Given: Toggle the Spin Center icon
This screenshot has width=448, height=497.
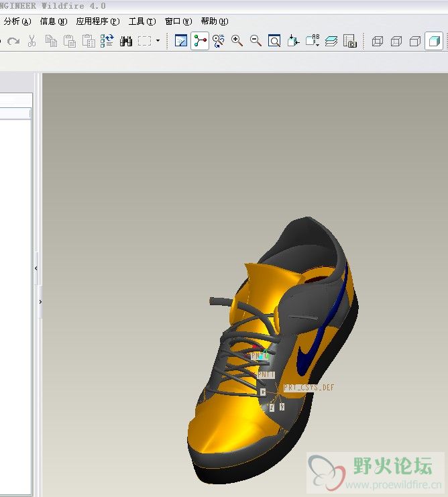Looking at the screenshot, I should [200, 41].
